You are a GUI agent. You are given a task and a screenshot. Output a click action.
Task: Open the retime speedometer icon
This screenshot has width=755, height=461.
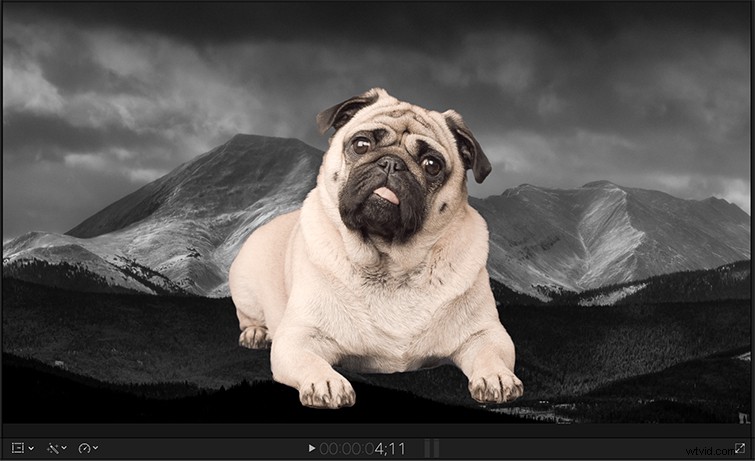(x=84, y=448)
